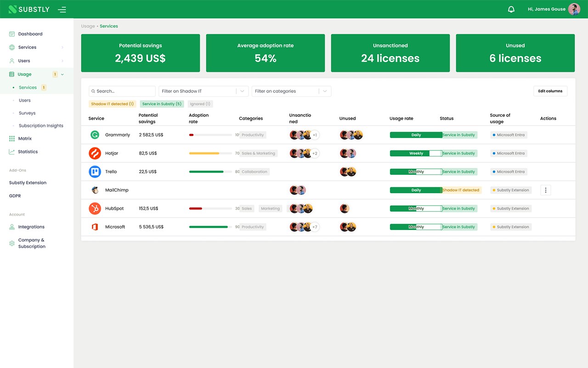Click the Integrations sidebar link

pos(31,227)
